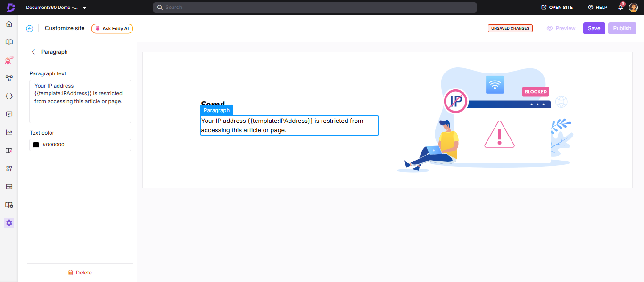644x282 pixels.
Task: Click the blocked IP illustration image
Action: coord(486,120)
